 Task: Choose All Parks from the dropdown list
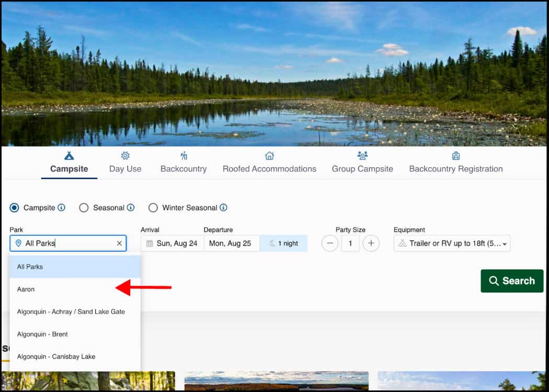point(75,267)
